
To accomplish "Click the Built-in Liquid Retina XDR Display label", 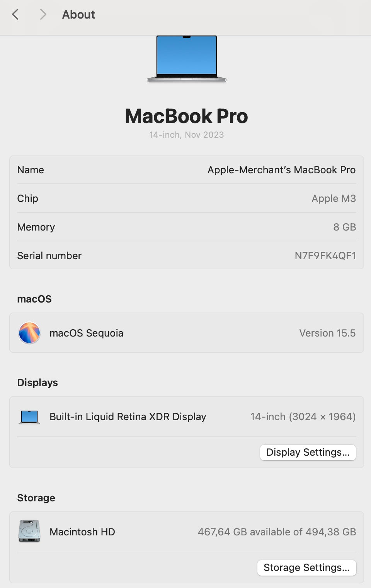I will click(128, 417).
